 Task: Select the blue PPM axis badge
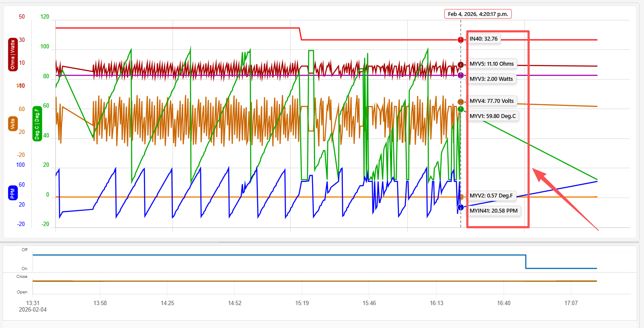point(13,192)
